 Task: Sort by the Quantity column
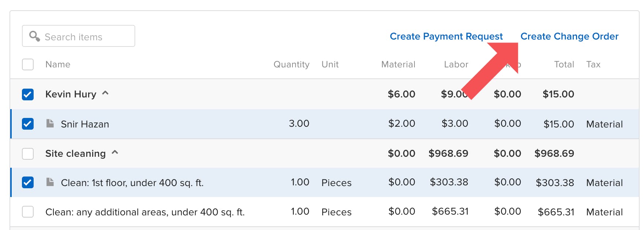click(x=291, y=64)
